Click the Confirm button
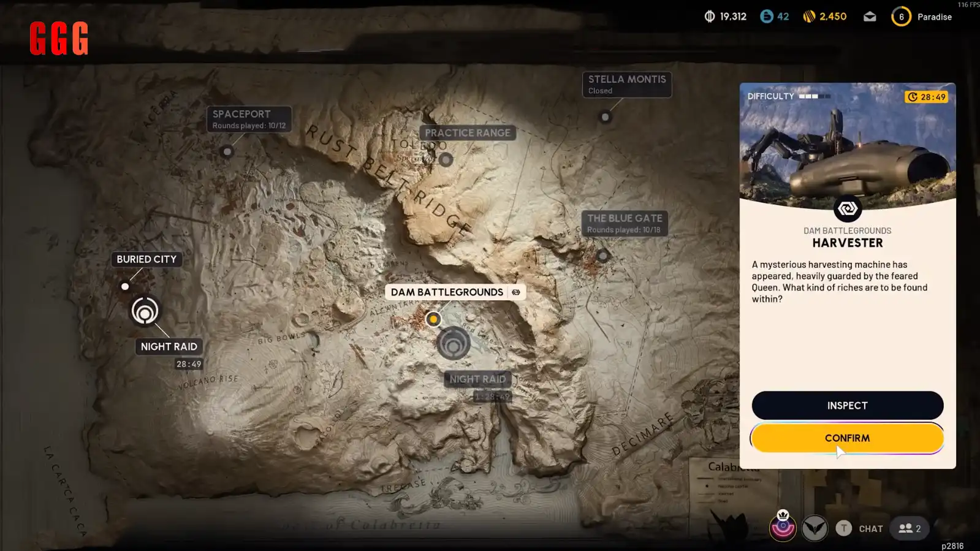Image resolution: width=980 pixels, height=551 pixels. click(846, 438)
